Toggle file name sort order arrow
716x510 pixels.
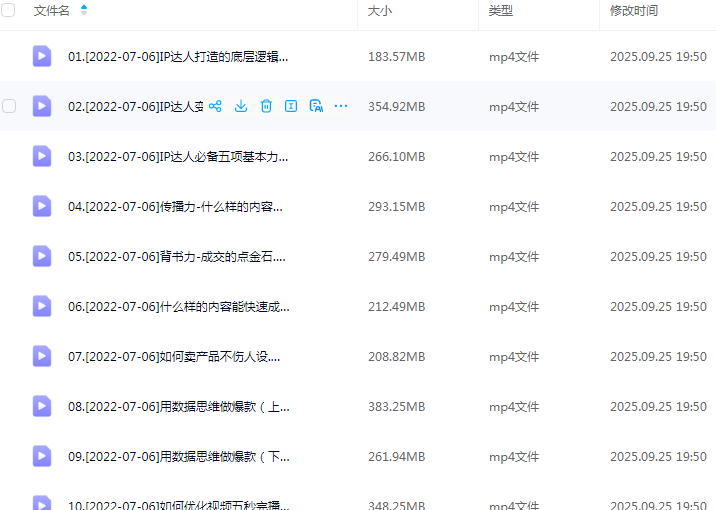click(x=84, y=10)
